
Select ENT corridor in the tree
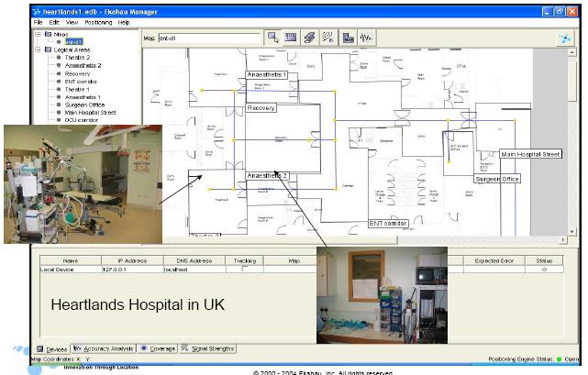click(x=81, y=82)
